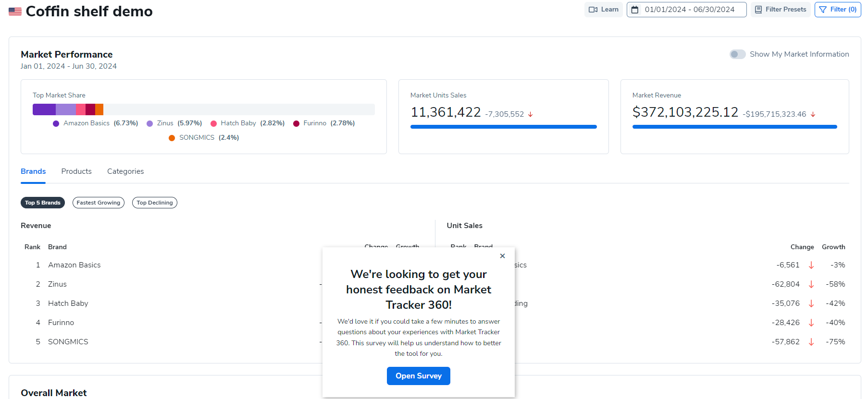868x399 pixels.
Task: Click the calendar icon in the date range
Action: 635,10
